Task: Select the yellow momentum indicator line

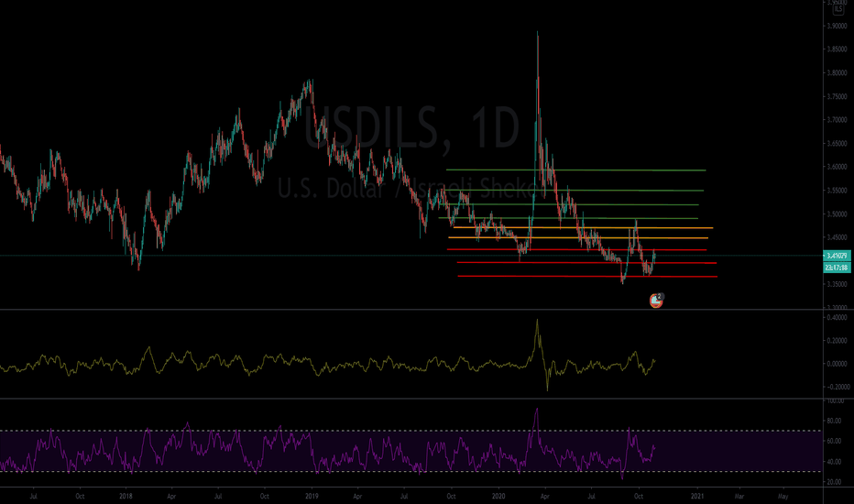Action: tap(327, 364)
